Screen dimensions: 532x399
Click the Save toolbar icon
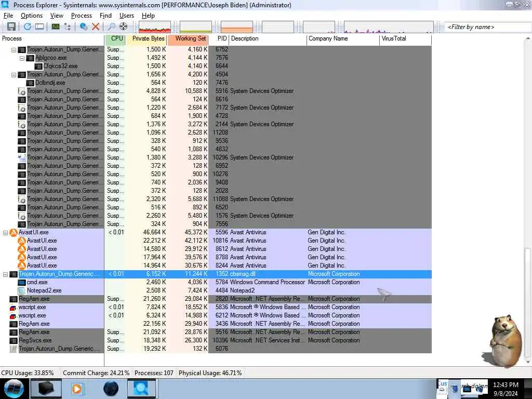tap(11, 26)
